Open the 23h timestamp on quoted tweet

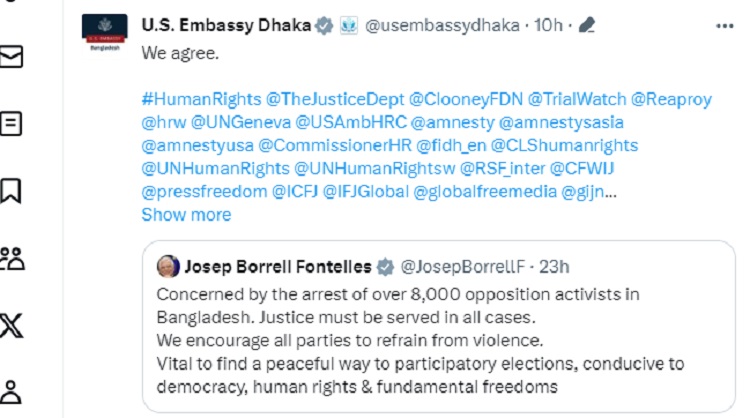(x=555, y=266)
